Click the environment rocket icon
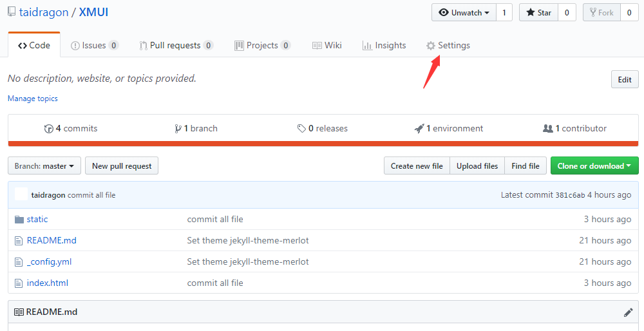This screenshot has height=331, width=644. pos(419,129)
